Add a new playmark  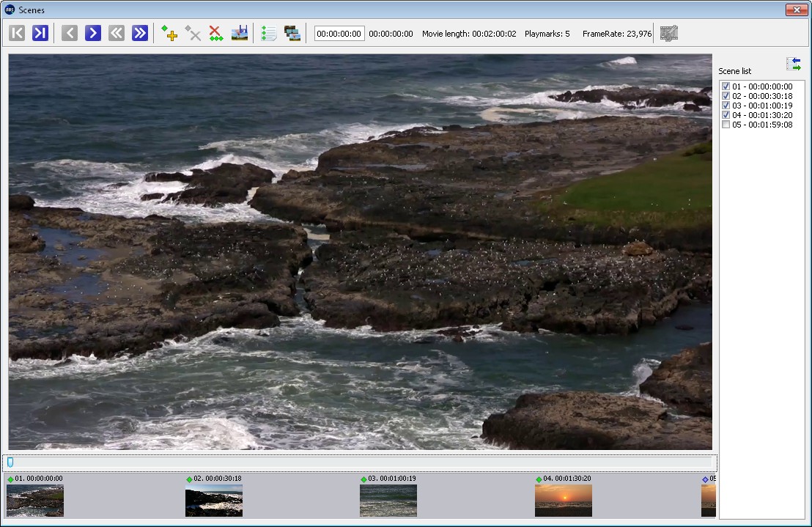point(169,32)
